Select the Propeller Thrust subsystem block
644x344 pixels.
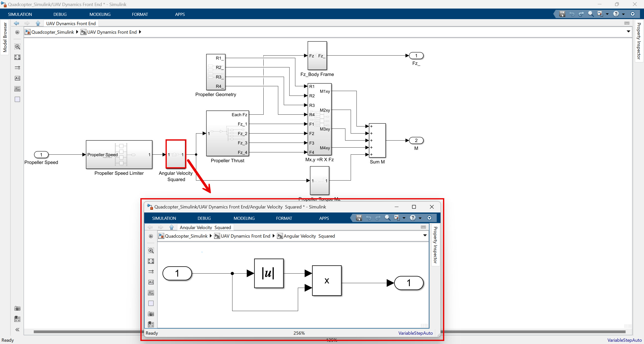[x=227, y=133]
